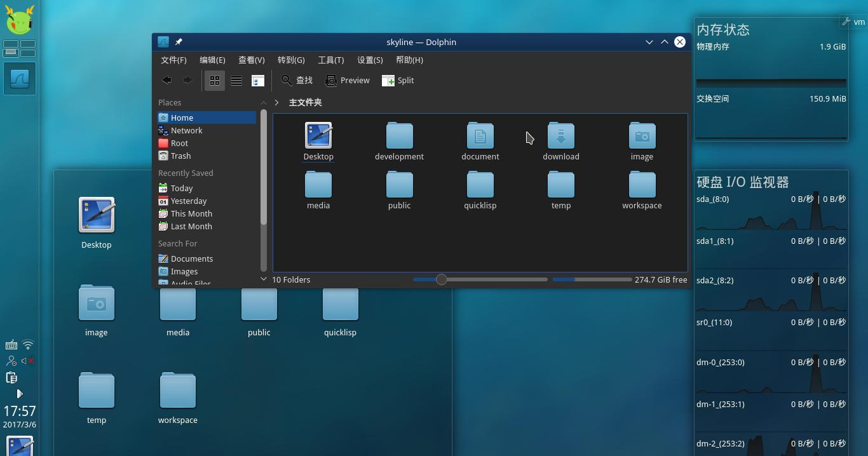Open the 编辑(E) menu
868x456 pixels.
(212, 60)
